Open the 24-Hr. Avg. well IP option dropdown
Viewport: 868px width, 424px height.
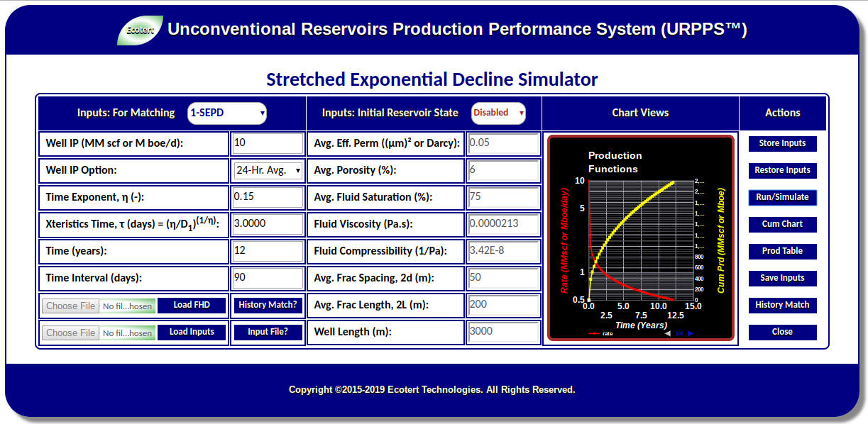268,170
